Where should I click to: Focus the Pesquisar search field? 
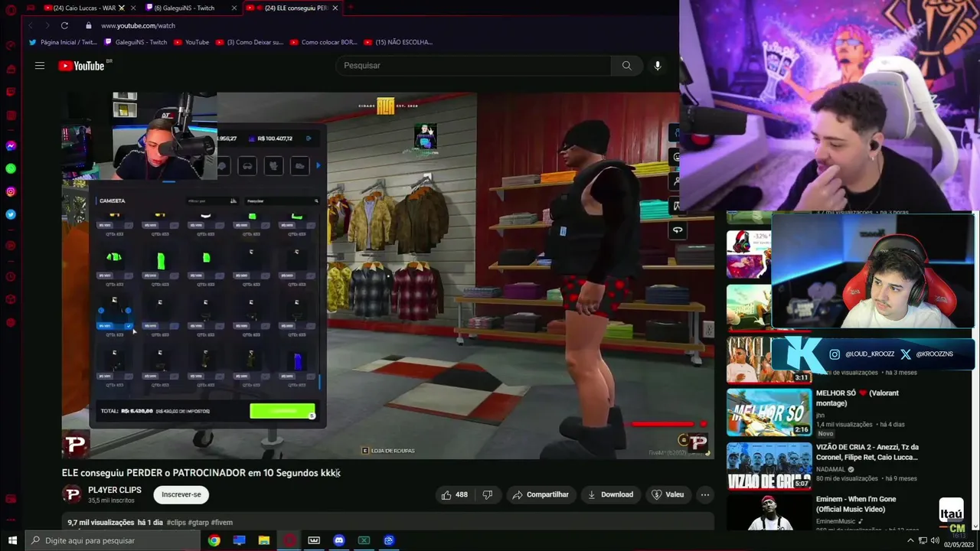(x=473, y=66)
